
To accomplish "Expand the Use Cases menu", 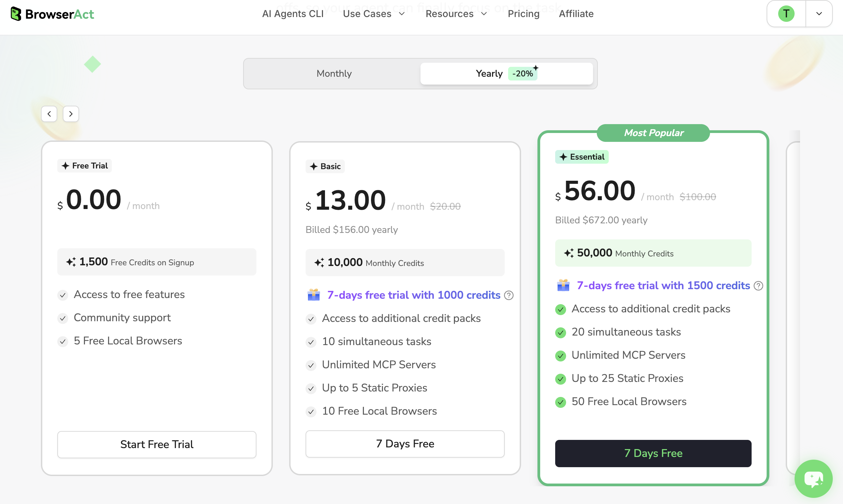I will [x=374, y=14].
